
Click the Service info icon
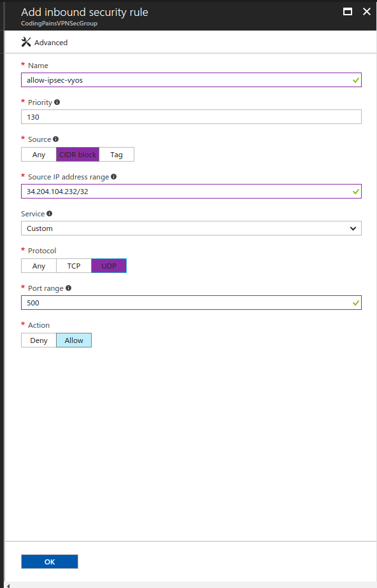pyautogui.click(x=49, y=213)
